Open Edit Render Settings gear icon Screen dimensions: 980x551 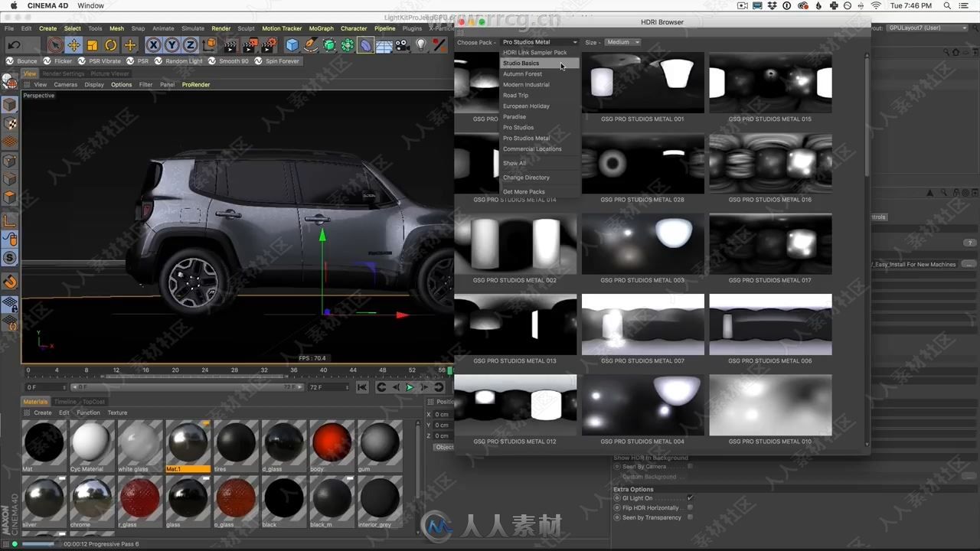(x=269, y=45)
